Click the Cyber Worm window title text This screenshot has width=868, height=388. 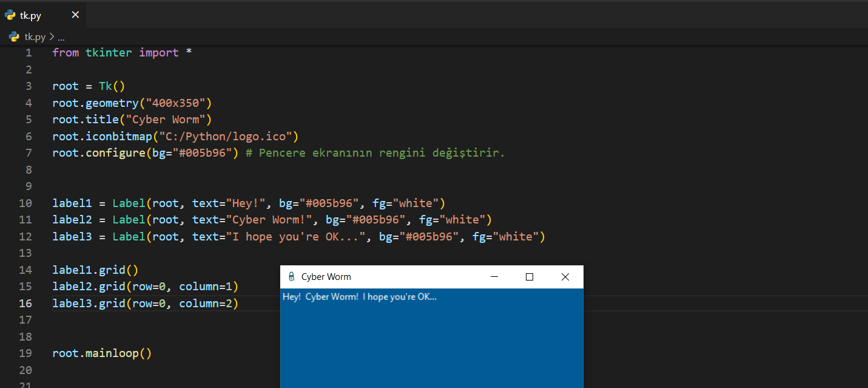326,277
